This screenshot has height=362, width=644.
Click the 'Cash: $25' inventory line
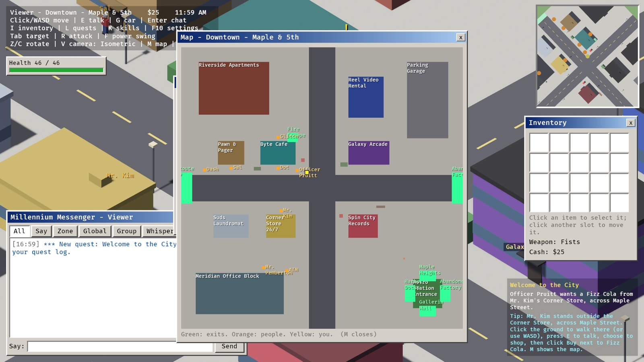[x=547, y=252]
